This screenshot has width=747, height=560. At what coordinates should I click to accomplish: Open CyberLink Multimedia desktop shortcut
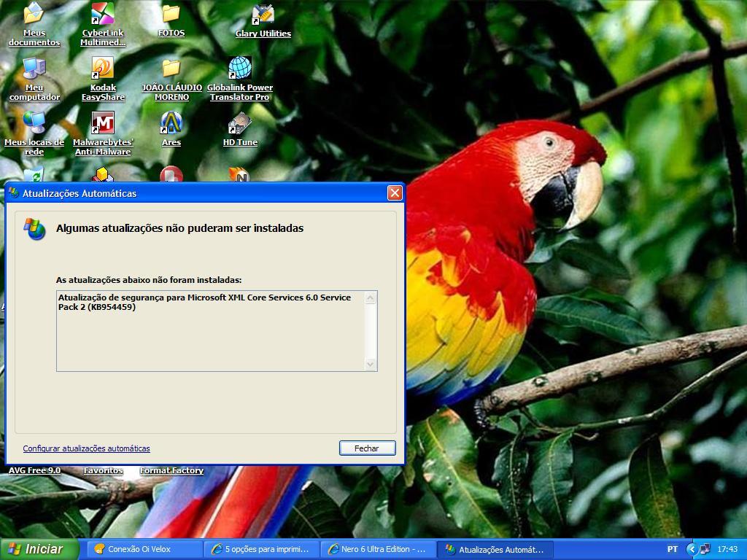point(103,24)
